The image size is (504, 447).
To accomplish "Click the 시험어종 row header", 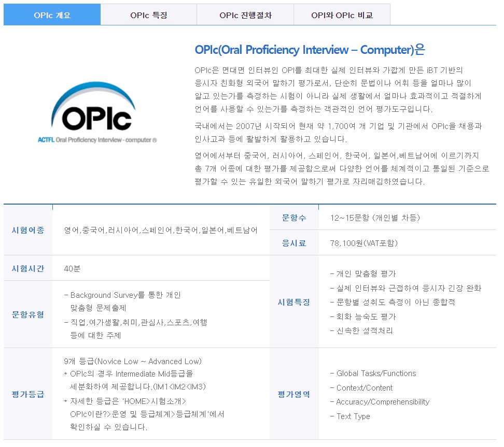I will click(28, 230).
